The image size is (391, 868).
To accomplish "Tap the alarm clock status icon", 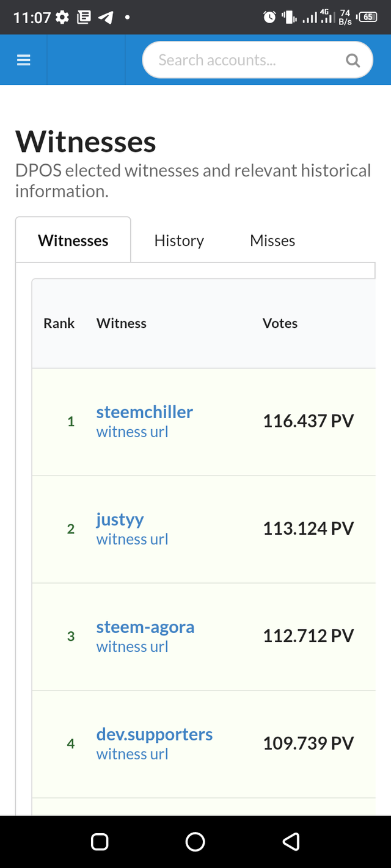I will click(269, 18).
